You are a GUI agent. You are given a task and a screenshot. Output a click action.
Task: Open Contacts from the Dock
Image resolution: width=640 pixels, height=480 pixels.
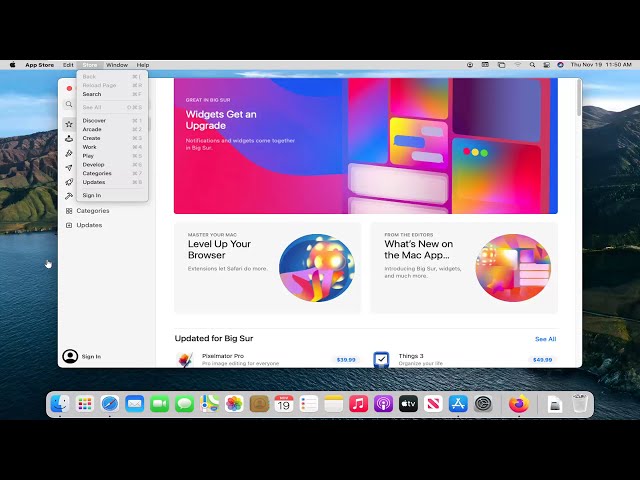259,404
